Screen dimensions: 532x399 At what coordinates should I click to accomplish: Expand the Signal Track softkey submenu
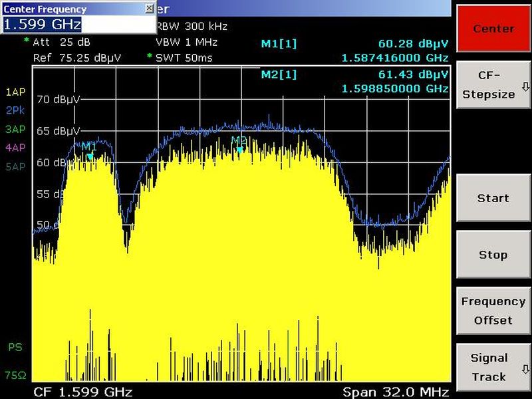click(x=493, y=367)
